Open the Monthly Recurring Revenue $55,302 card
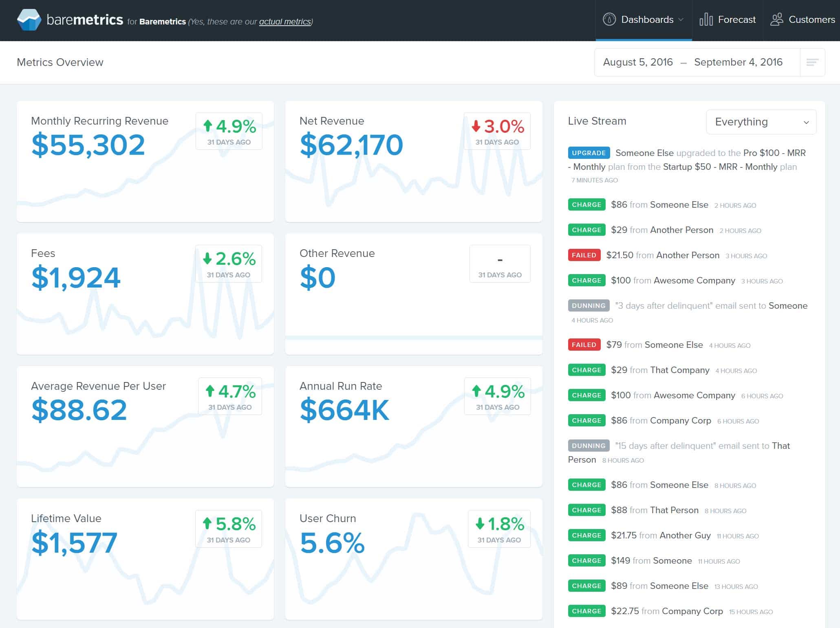Image resolution: width=840 pixels, height=628 pixels. (145, 161)
